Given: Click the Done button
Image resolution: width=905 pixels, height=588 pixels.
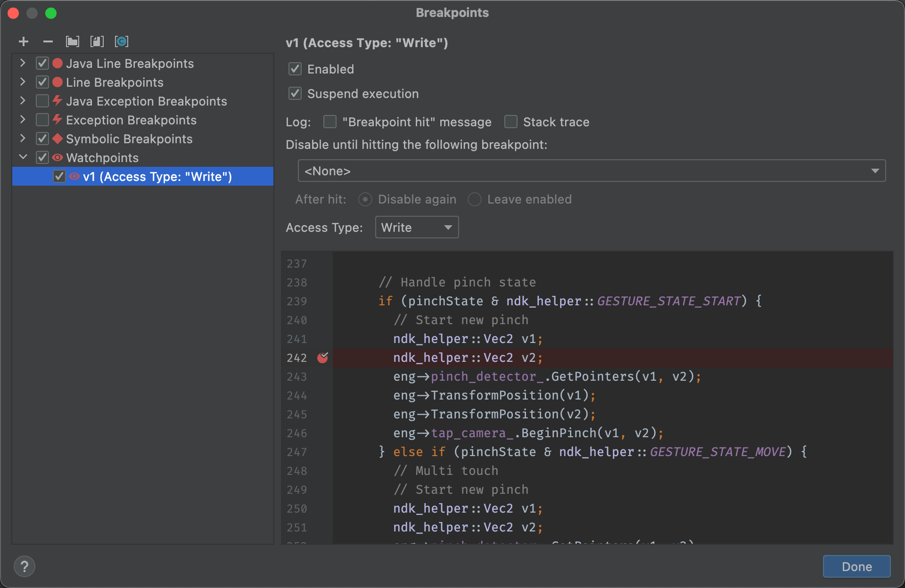Looking at the screenshot, I should point(857,565).
